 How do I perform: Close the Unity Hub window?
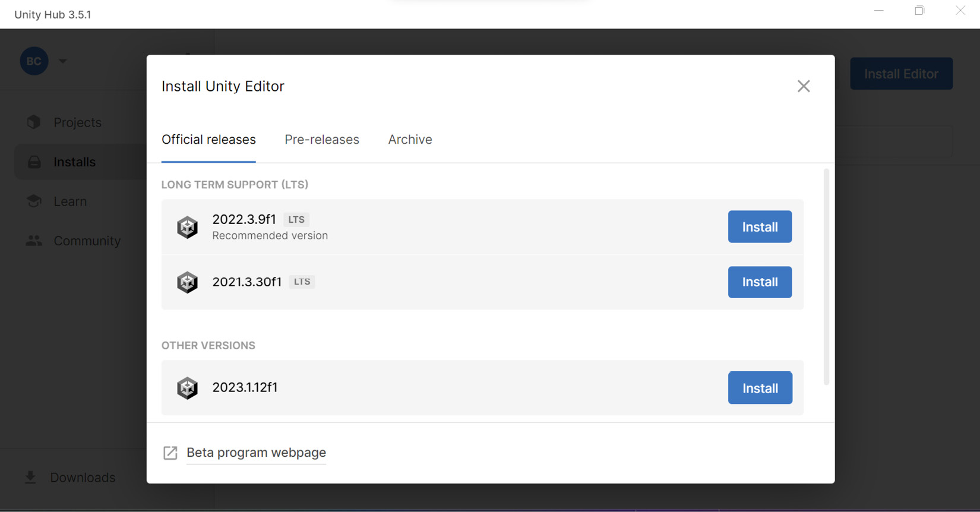tap(960, 11)
